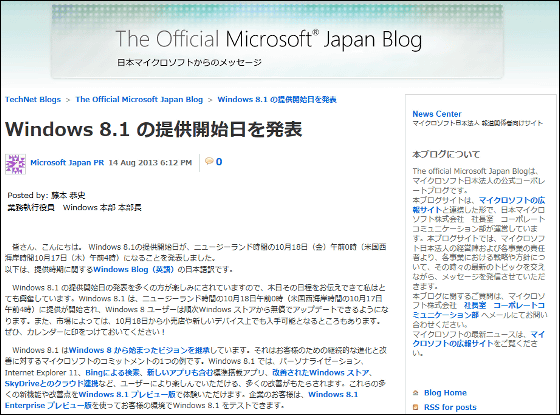Click the Microsoft Japan PR author avatar

(x=15, y=164)
